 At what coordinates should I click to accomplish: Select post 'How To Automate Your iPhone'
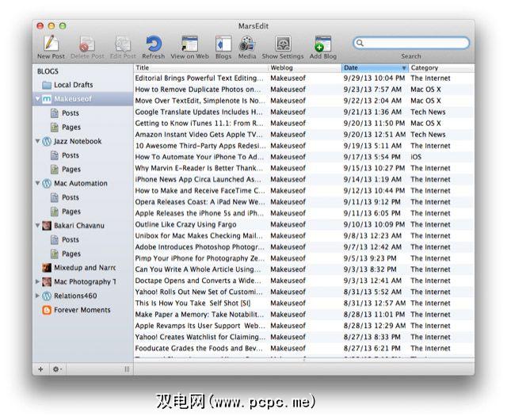(304, 157)
